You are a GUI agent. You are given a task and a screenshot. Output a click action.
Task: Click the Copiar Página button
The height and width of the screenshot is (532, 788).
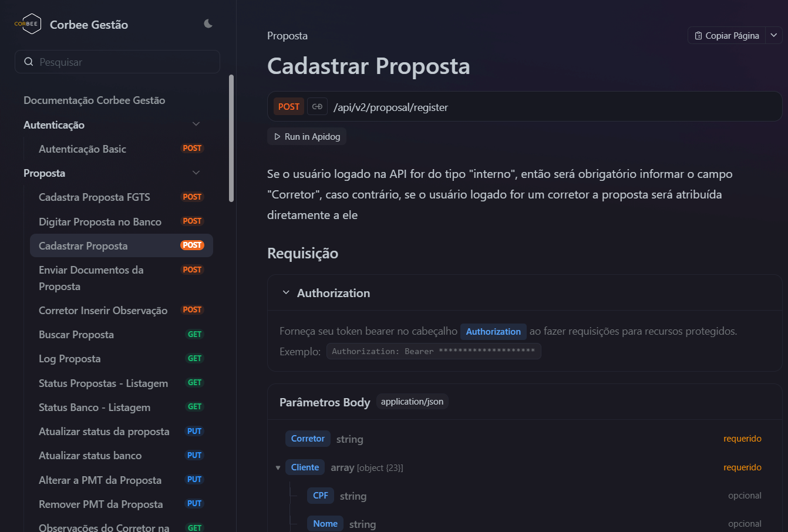pos(727,35)
